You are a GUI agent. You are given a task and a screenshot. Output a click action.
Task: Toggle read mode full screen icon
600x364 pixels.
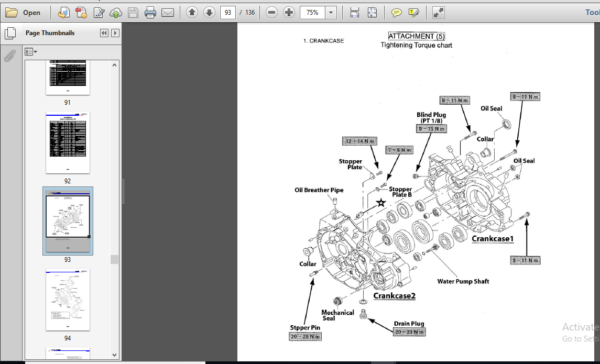[x=438, y=13]
